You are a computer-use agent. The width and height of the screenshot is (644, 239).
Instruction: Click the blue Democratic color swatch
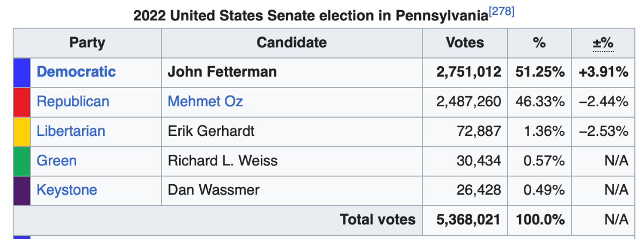(22, 73)
